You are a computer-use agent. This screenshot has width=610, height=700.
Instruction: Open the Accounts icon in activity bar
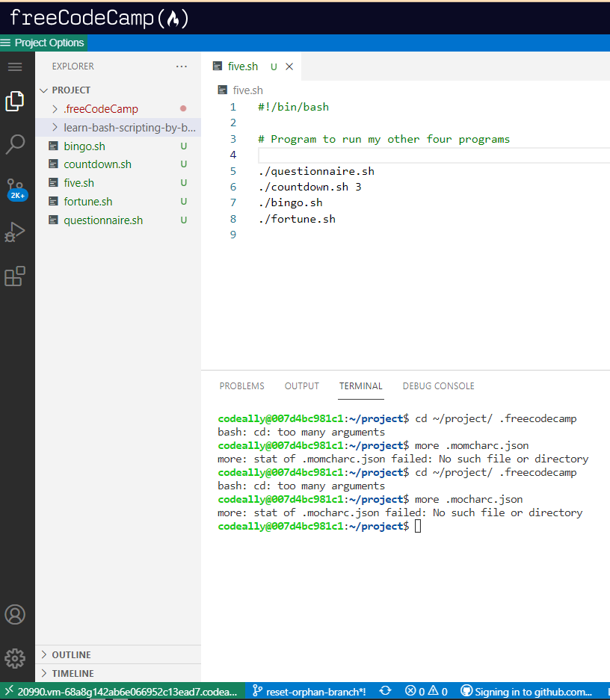point(15,614)
